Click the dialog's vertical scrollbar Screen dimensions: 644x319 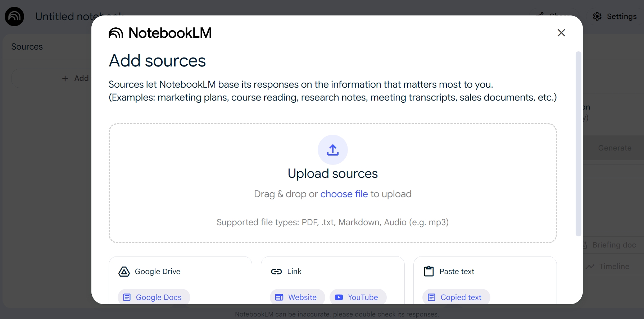(x=579, y=144)
